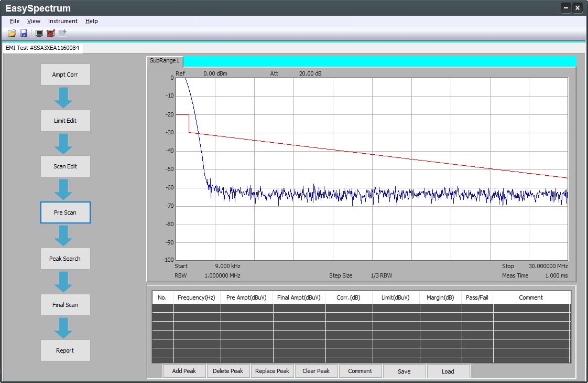Image resolution: width=588 pixels, height=383 pixels.
Task: Open the File menu
Action: click(x=15, y=21)
